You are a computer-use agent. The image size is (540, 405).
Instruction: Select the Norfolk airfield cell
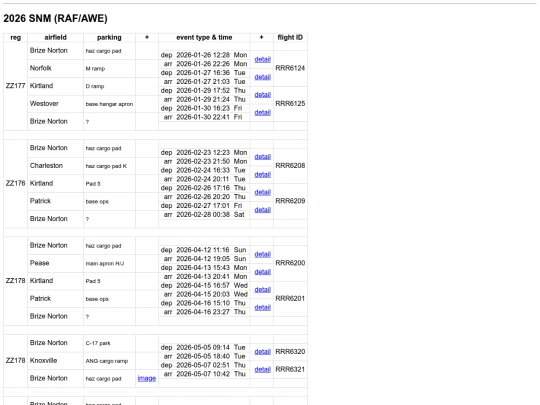pyautogui.click(x=55, y=68)
